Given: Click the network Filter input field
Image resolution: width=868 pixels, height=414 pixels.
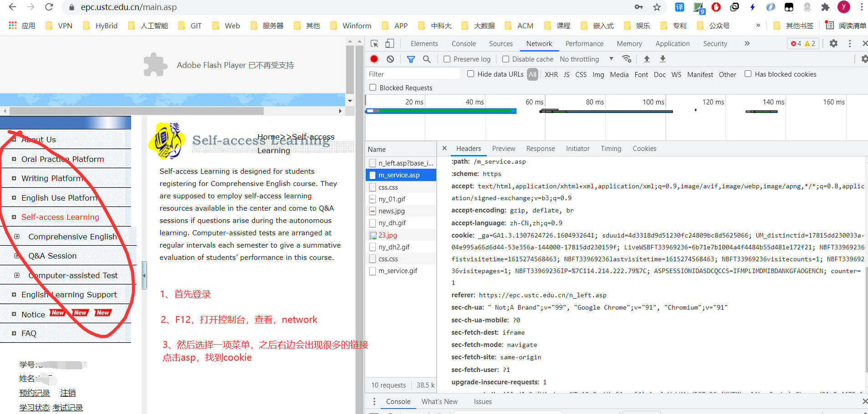Looking at the screenshot, I should pyautogui.click(x=413, y=74).
